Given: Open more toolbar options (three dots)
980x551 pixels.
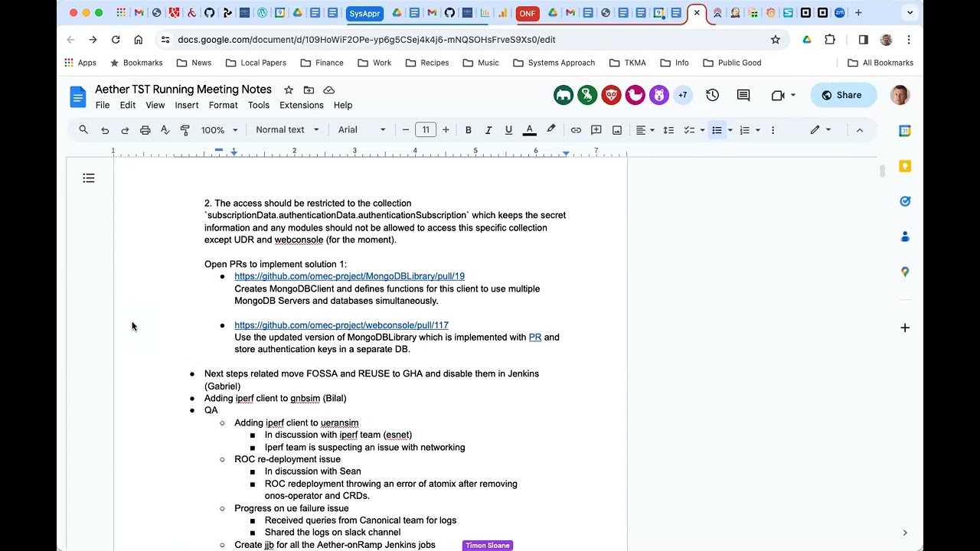Looking at the screenshot, I should coord(773,130).
